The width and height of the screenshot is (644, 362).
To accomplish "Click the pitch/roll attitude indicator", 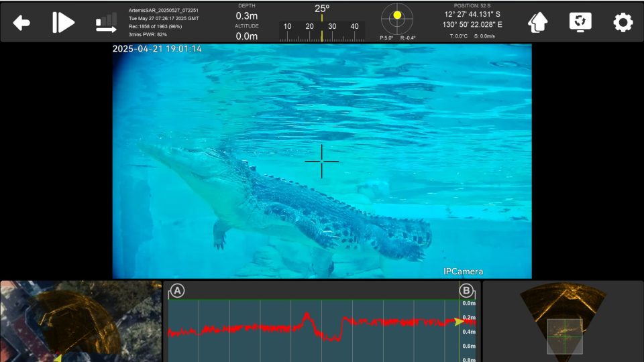I will [x=397, y=19].
